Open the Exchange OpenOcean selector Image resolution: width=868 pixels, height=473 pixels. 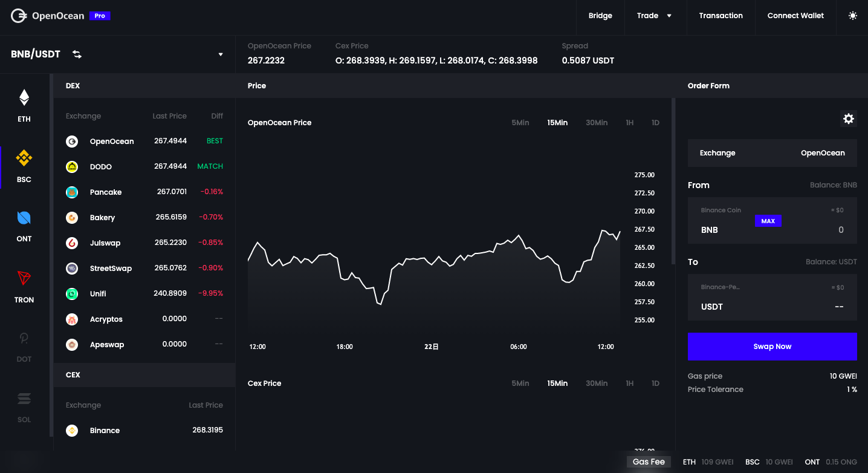tap(772, 153)
